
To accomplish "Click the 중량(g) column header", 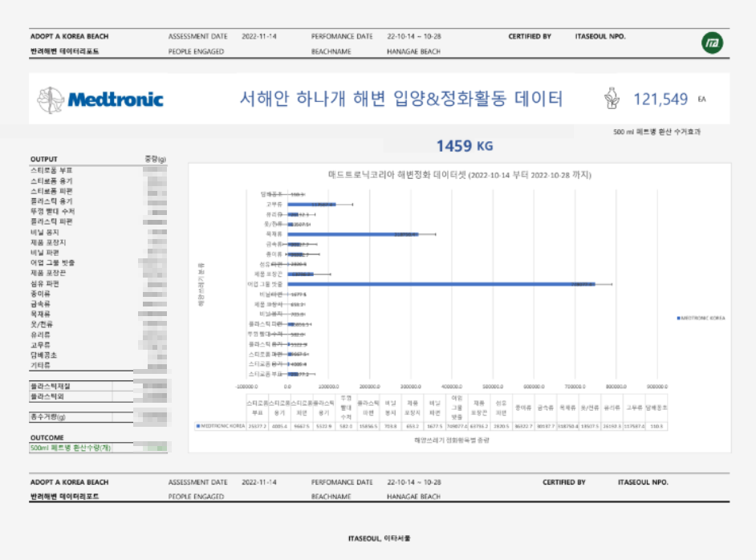I will (155, 159).
